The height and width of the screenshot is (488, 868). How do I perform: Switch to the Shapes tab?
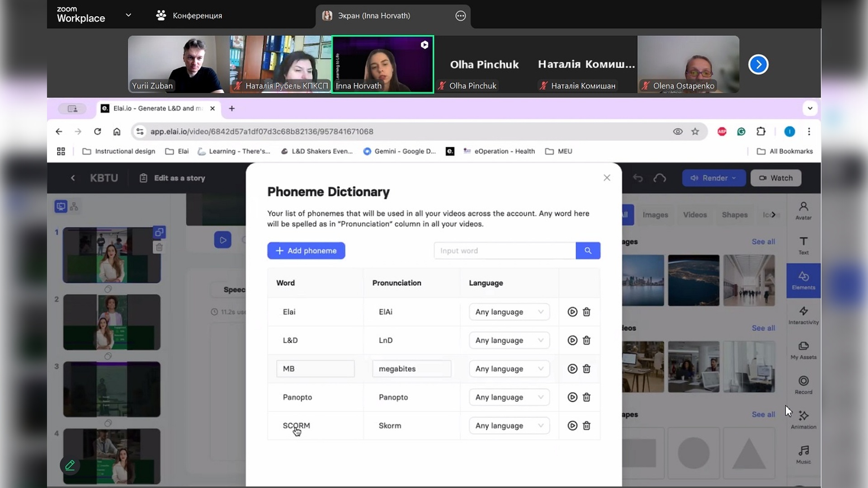click(x=735, y=215)
